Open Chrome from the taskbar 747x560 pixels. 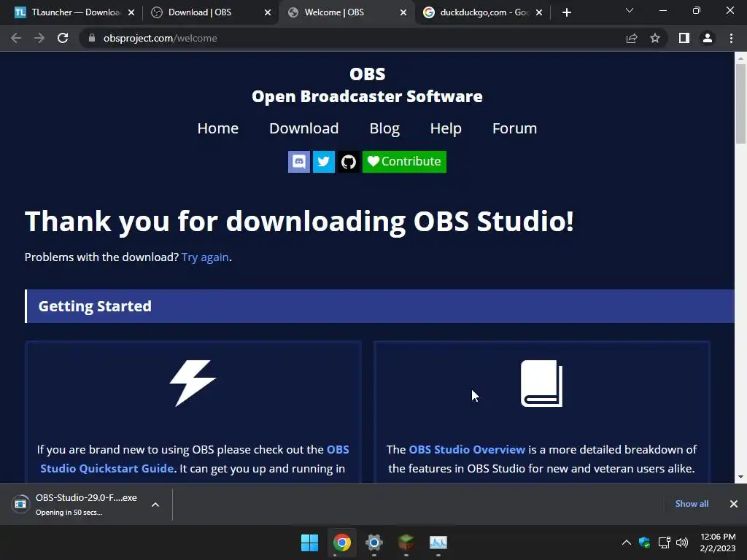342,542
